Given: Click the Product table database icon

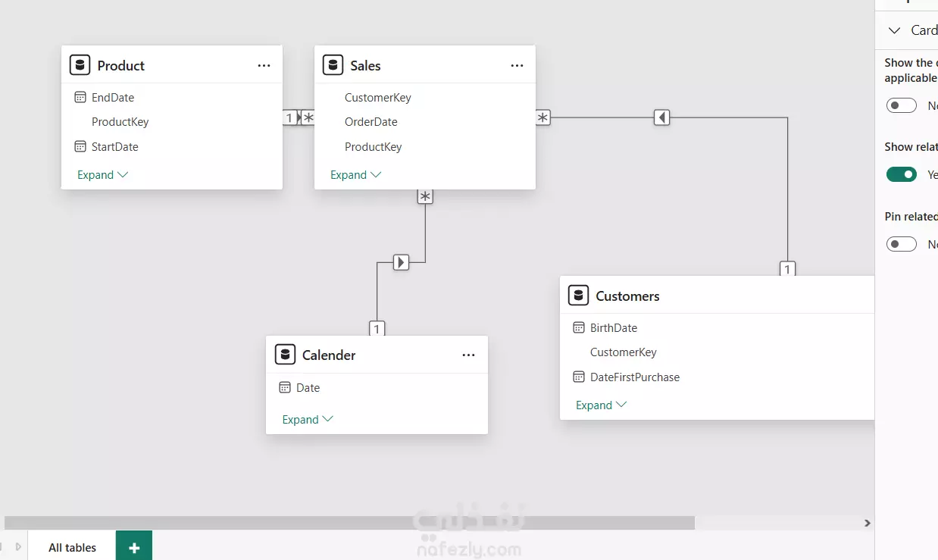Looking at the screenshot, I should [80, 65].
